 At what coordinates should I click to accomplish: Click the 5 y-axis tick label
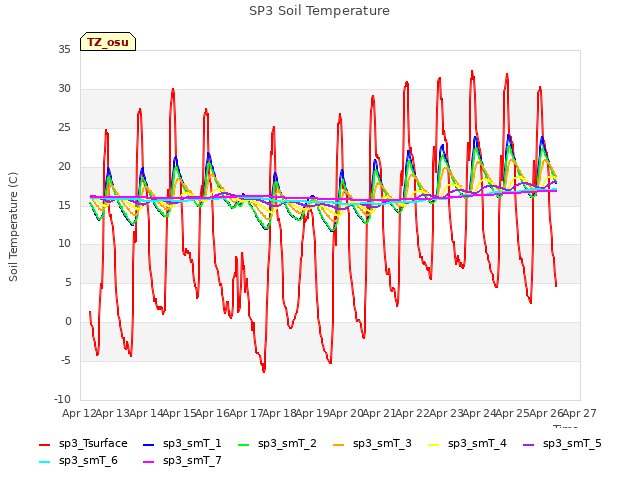pos(68,282)
